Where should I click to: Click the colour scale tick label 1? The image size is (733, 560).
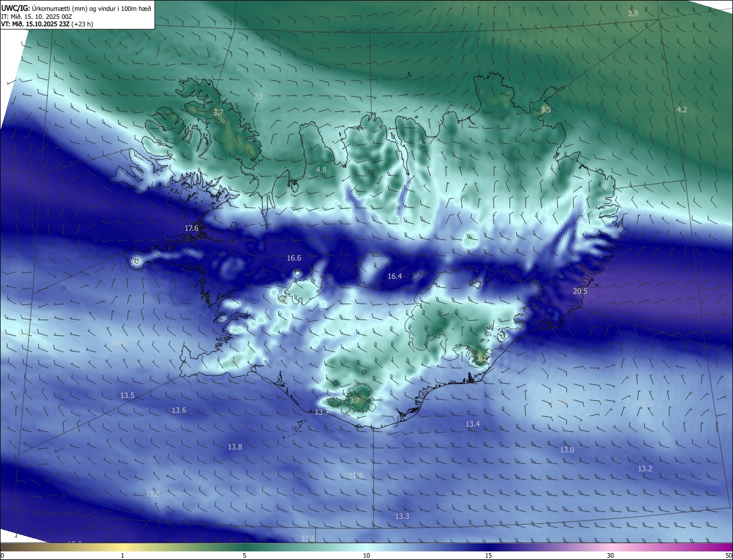pos(123,555)
